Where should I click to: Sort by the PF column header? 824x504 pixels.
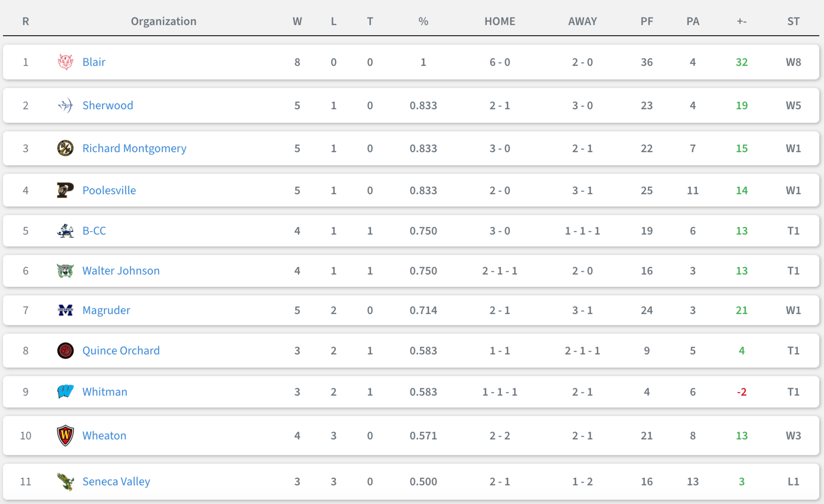coord(646,21)
